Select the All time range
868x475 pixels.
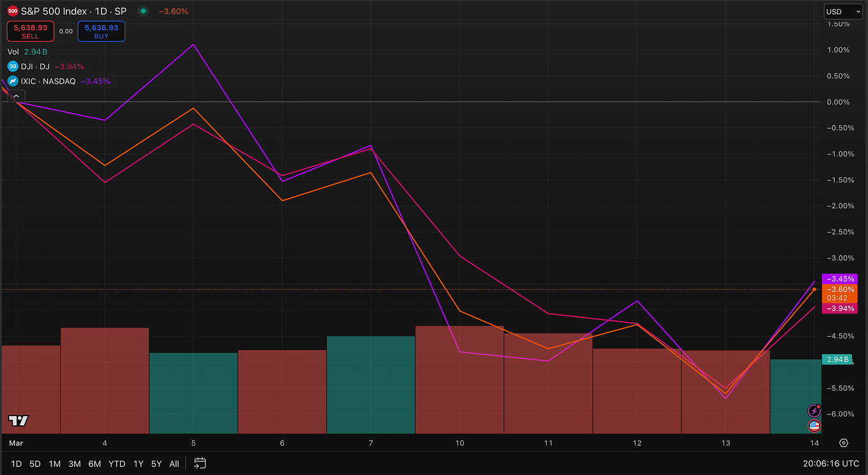coord(174,464)
